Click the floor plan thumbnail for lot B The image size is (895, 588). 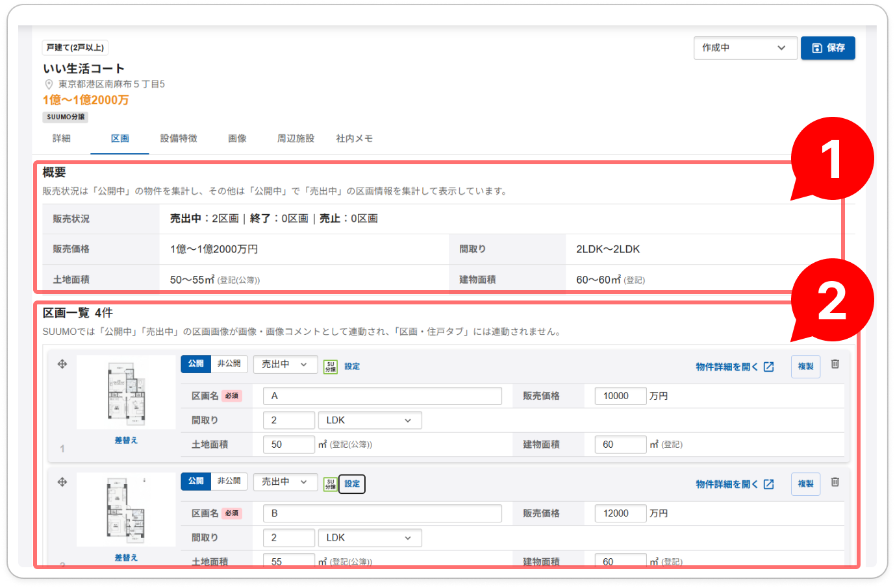pyautogui.click(x=126, y=510)
